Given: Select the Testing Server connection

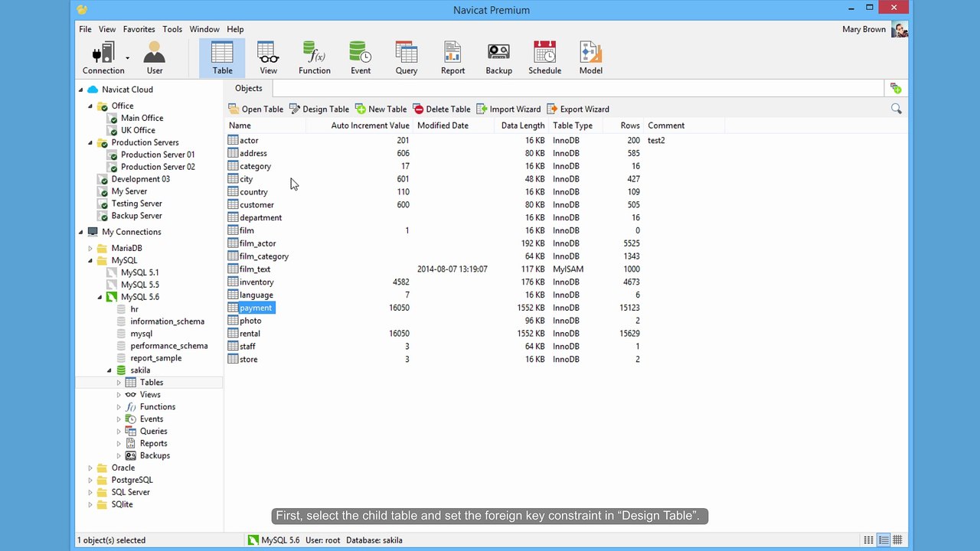Looking at the screenshot, I should [136, 204].
